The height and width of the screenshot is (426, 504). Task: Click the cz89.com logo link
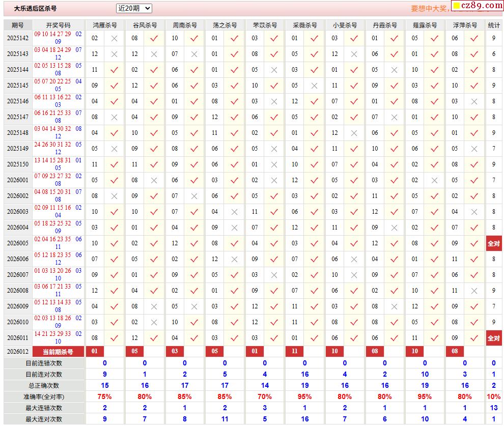(x=478, y=6)
